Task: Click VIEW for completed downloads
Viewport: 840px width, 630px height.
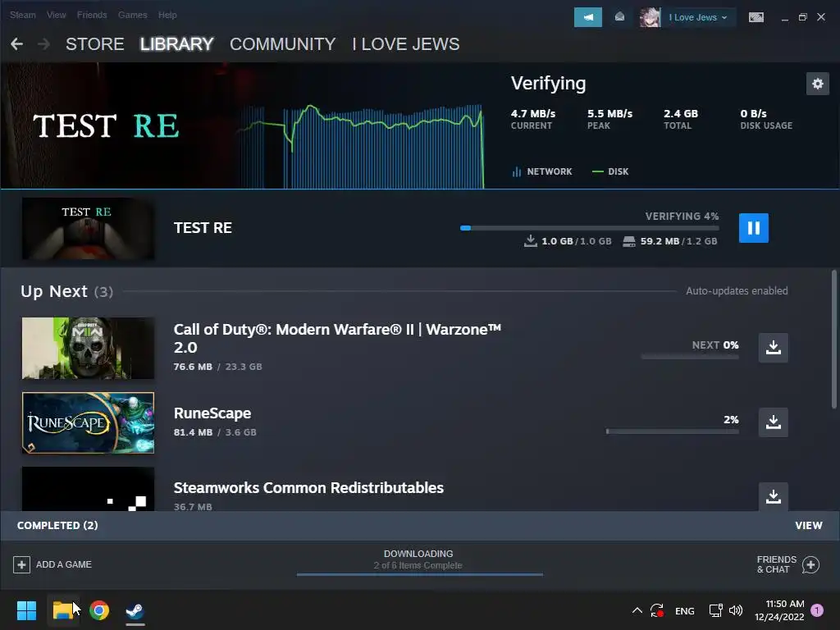Action: [808, 526]
